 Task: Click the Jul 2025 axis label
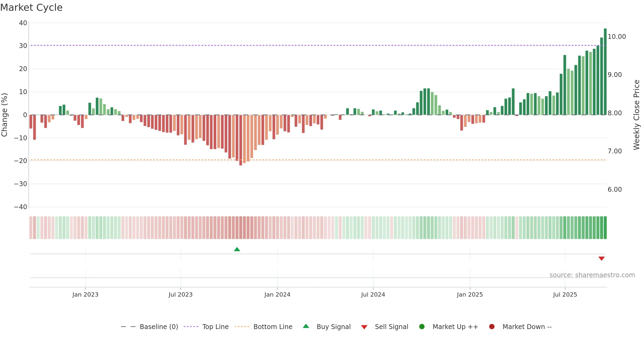565,295
